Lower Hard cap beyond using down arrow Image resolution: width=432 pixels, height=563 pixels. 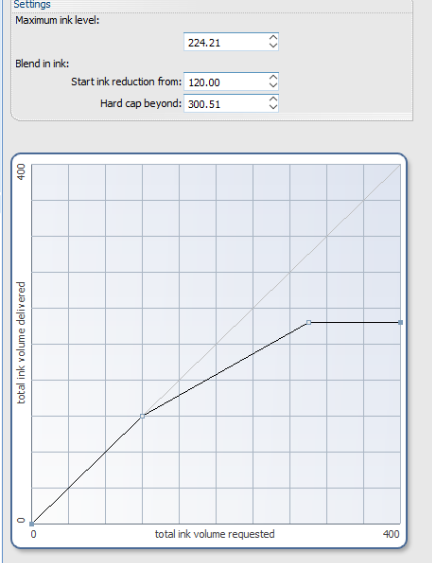coord(273,108)
